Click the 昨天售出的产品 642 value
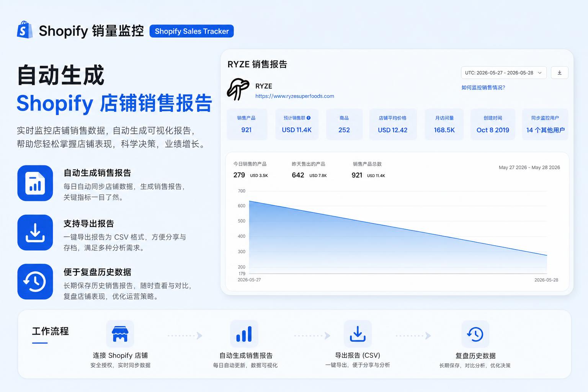Image resolution: width=588 pixels, height=392 pixels. [x=298, y=175]
